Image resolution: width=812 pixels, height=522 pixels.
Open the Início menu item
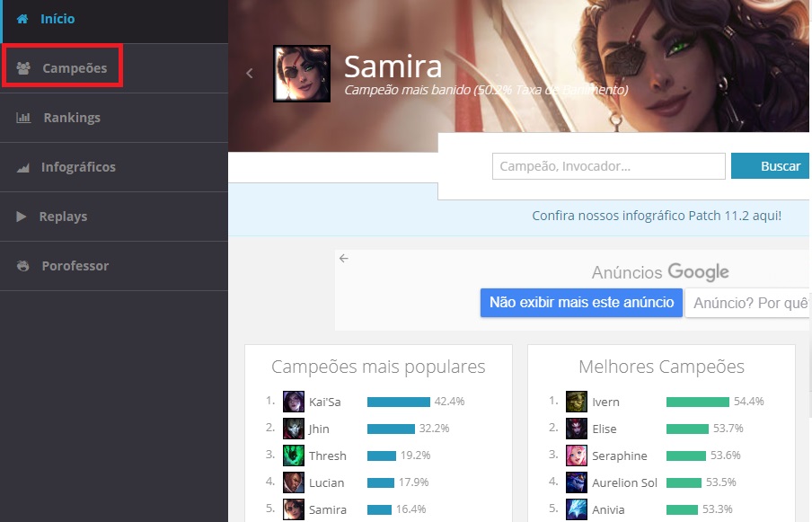[114, 22]
